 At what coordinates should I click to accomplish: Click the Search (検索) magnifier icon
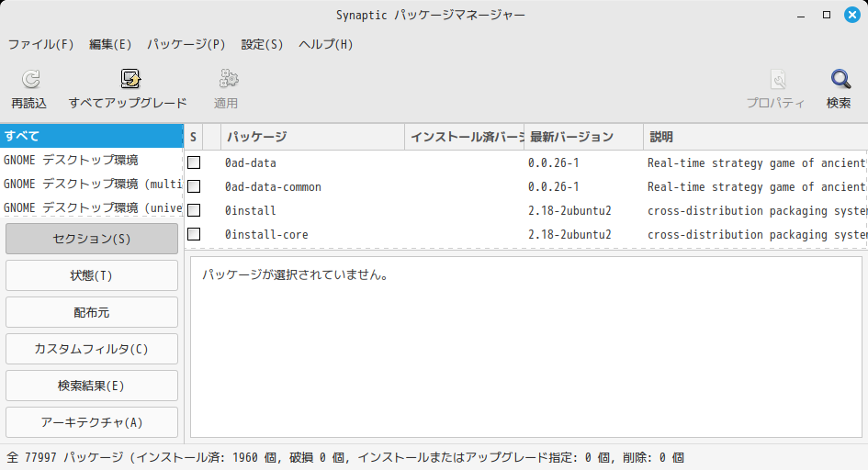[x=840, y=80]
